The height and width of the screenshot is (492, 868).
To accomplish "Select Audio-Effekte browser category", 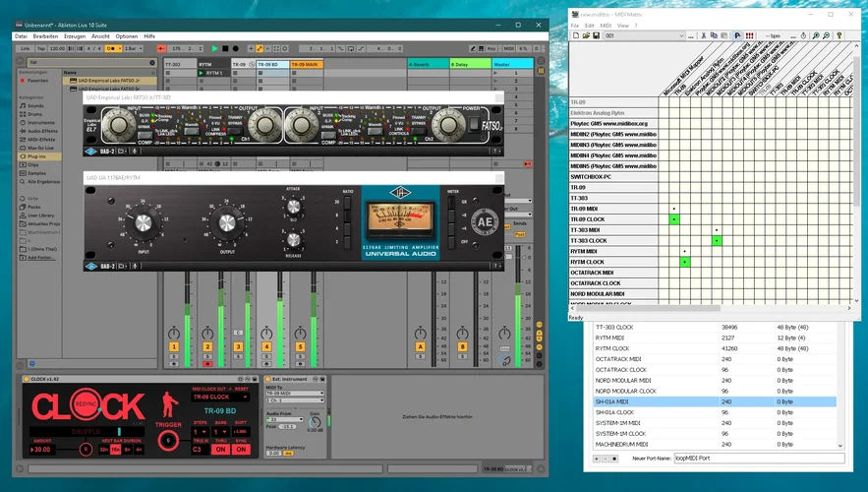I will [42, 131].
